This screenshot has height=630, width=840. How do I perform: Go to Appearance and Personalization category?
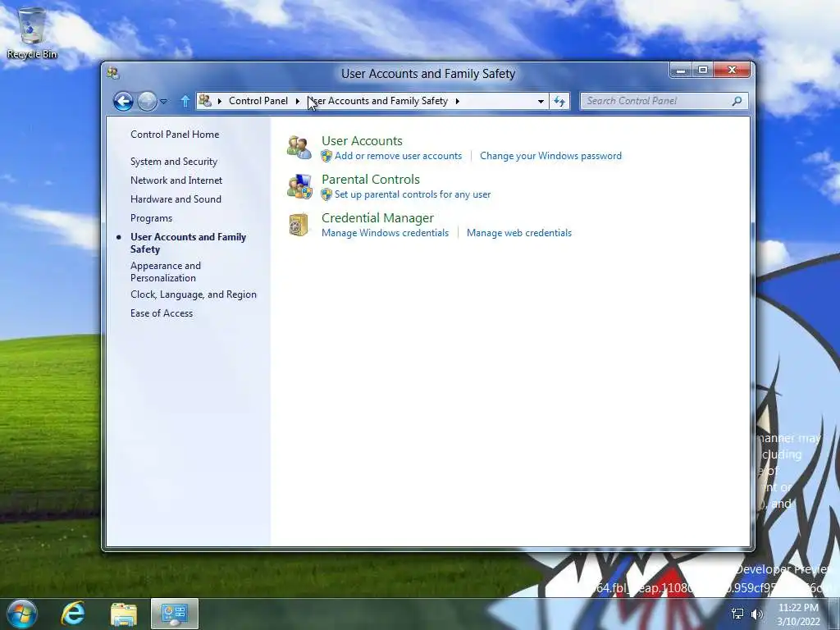pos(166,272)
